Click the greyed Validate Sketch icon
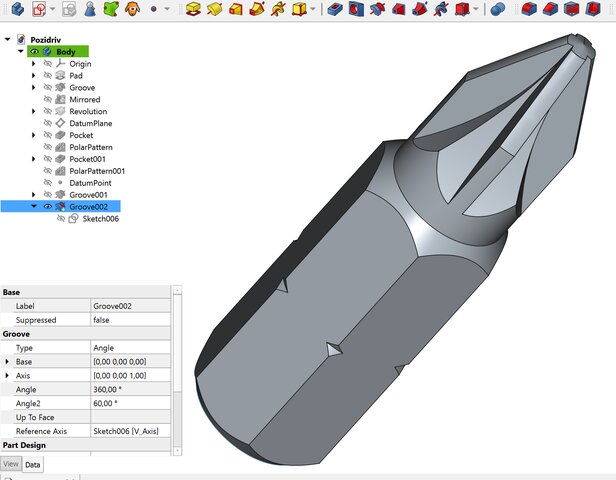This screenshot has height=480, width=616. (69, 9)
